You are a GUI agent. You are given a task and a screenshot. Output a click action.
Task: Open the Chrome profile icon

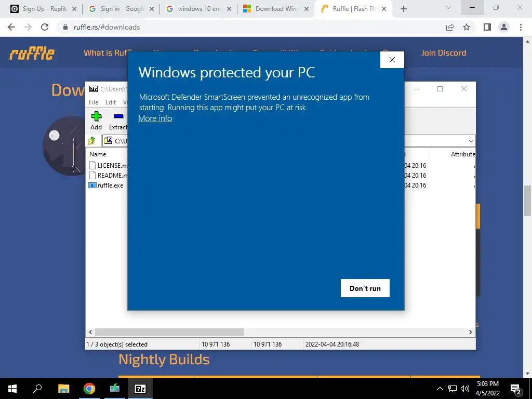pyautogui.click(x=504, y=27)
